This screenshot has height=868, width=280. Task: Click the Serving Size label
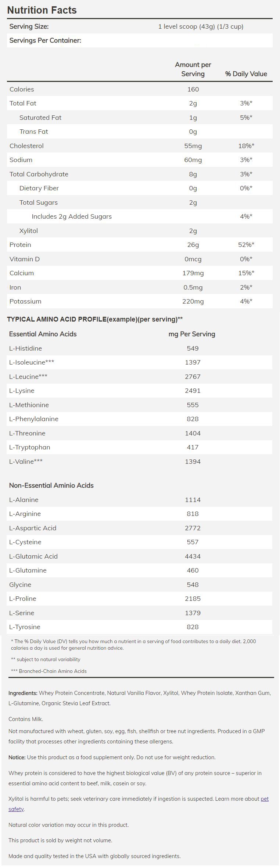[x=29, y=26]
